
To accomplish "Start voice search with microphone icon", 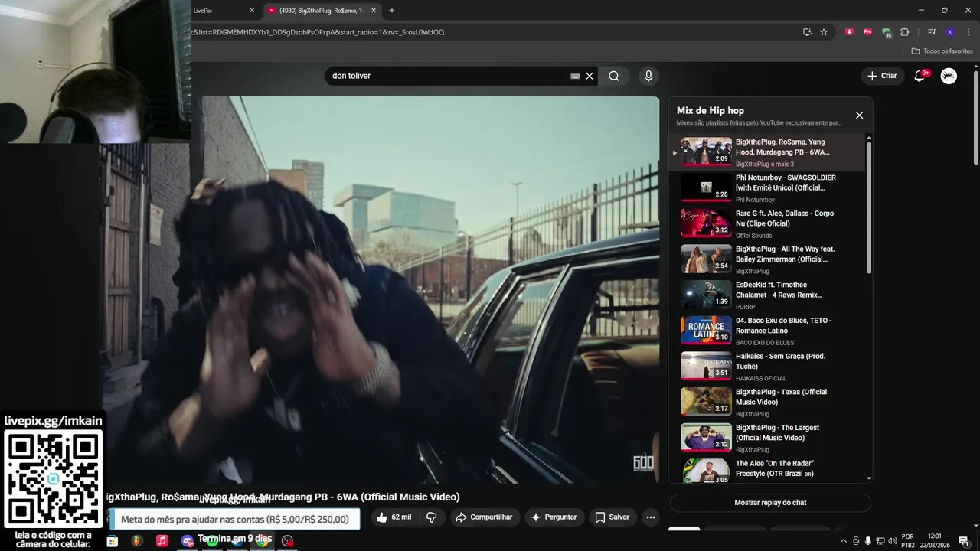I will [x=648, y=76].
